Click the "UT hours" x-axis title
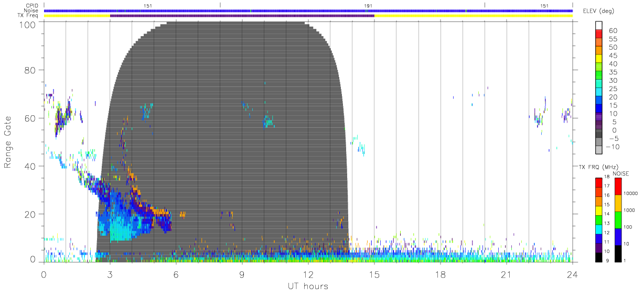This screenshot has width=644, height=297. pyautogui.click(x=307, y=286)
